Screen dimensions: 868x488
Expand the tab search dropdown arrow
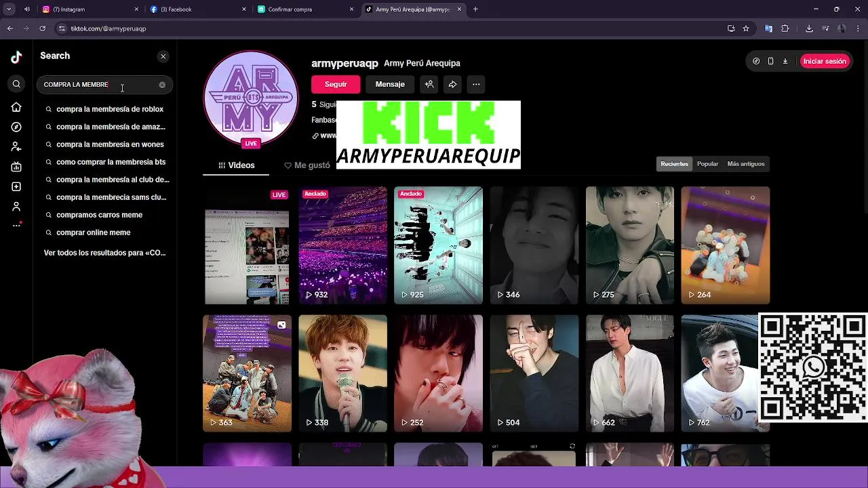[x=9, y=9]
